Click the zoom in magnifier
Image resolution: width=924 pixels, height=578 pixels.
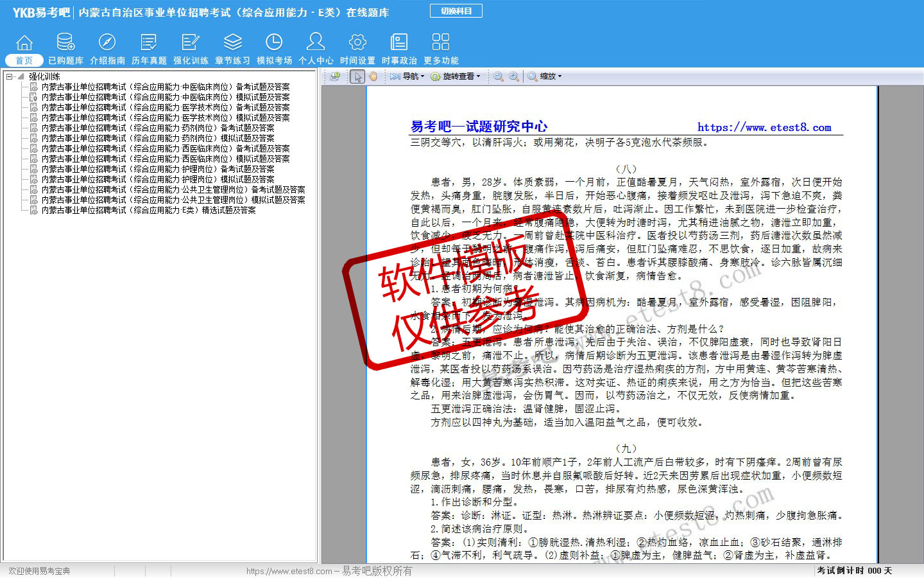tap(514, 76)
